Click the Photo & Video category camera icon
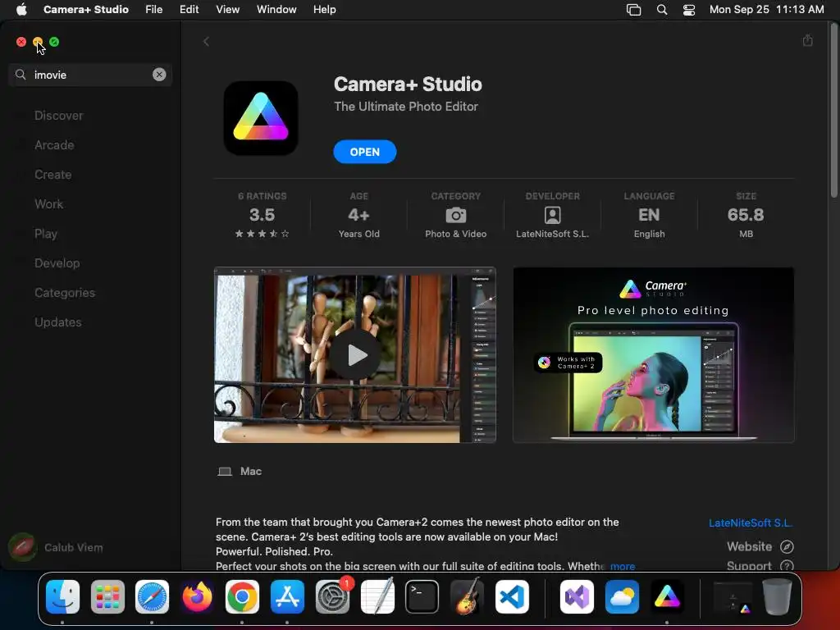This screenshot has width=840, height=630. (x=456, y=216)
